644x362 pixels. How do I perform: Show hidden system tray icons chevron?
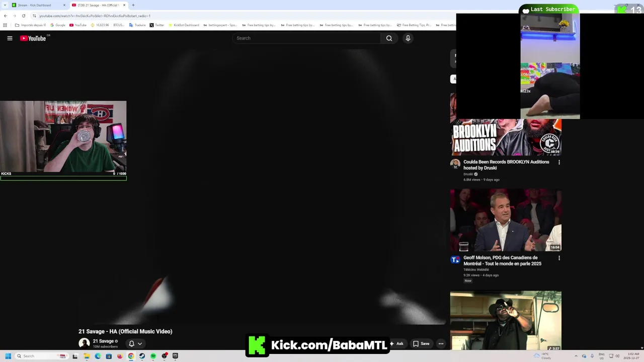[x=576, y=356]
